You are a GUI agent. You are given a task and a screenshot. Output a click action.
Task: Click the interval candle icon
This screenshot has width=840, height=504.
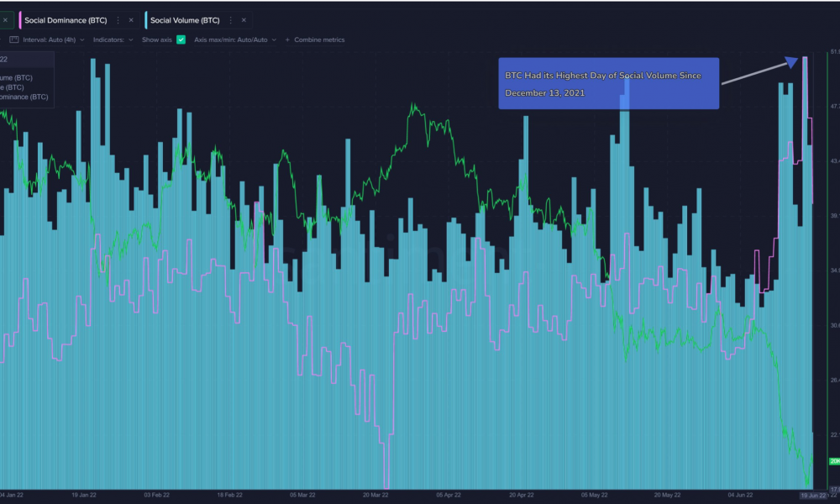click(14, 39)
